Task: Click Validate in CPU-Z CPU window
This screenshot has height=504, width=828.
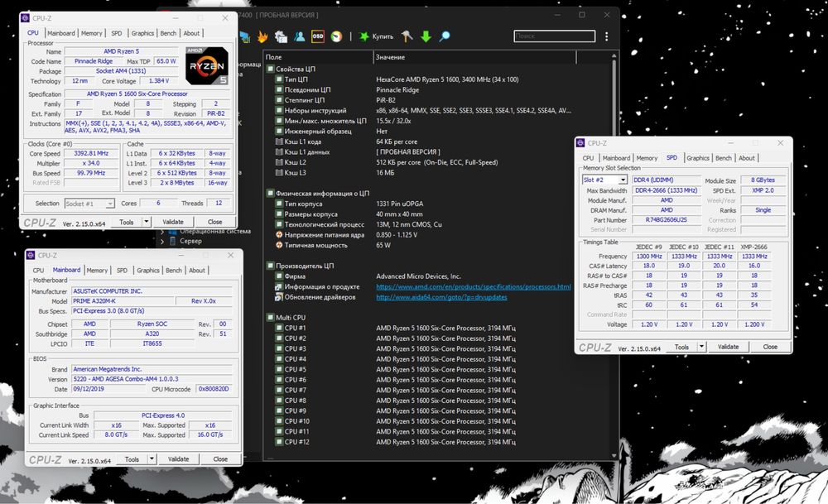Action: point(173,222)
